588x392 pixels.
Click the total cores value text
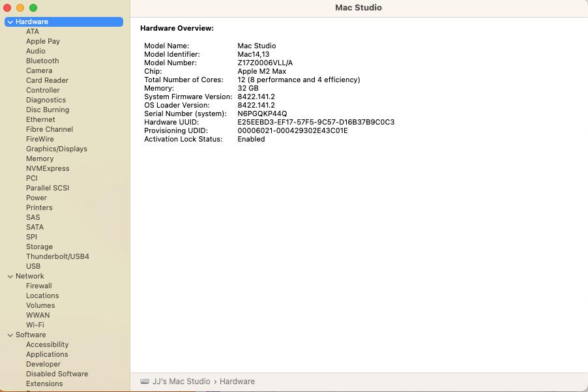coord(299,80)
